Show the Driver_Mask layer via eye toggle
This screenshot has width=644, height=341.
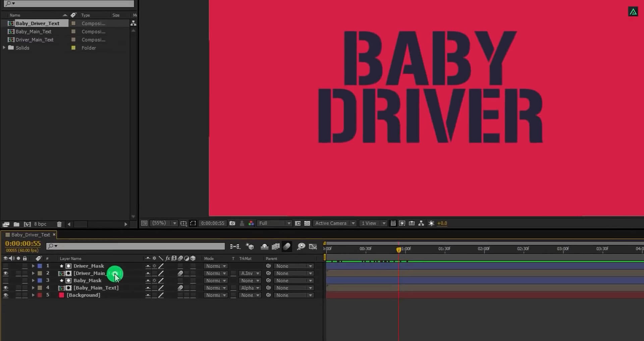coord(5,266)
